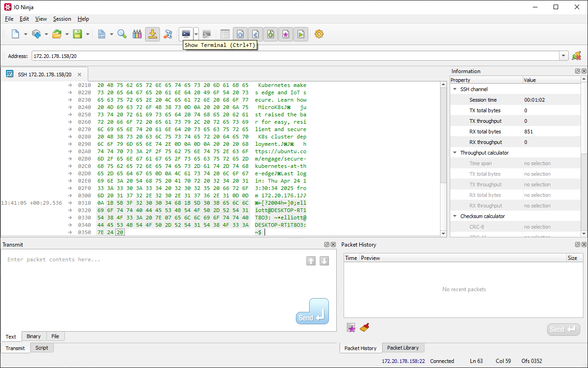The height and width of the screenshot is (368, 588).
Task: Open the Help menu
Action: click(83, 19)
